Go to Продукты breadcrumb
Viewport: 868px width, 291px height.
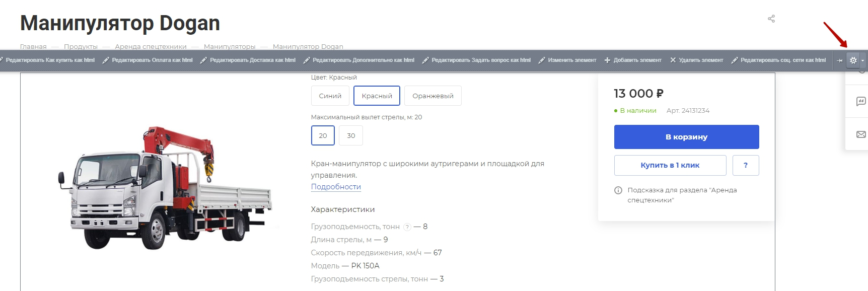click(x=81, y=46)
